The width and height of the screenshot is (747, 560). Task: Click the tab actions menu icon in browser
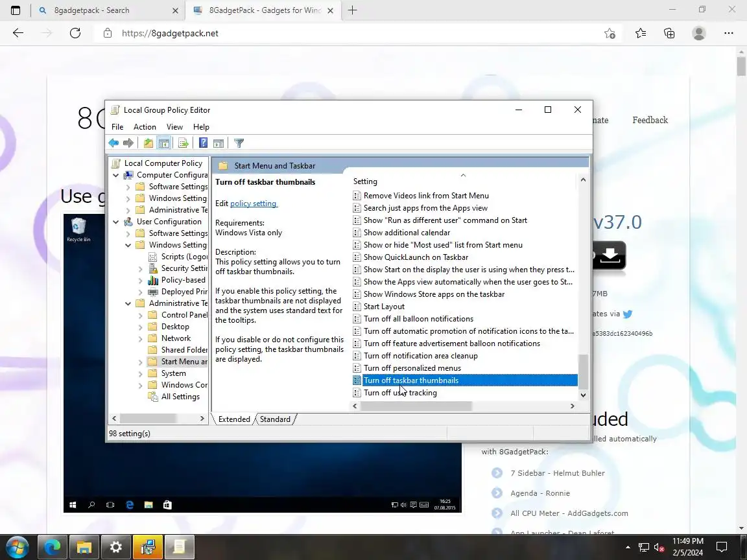click(x=16, y=10)
